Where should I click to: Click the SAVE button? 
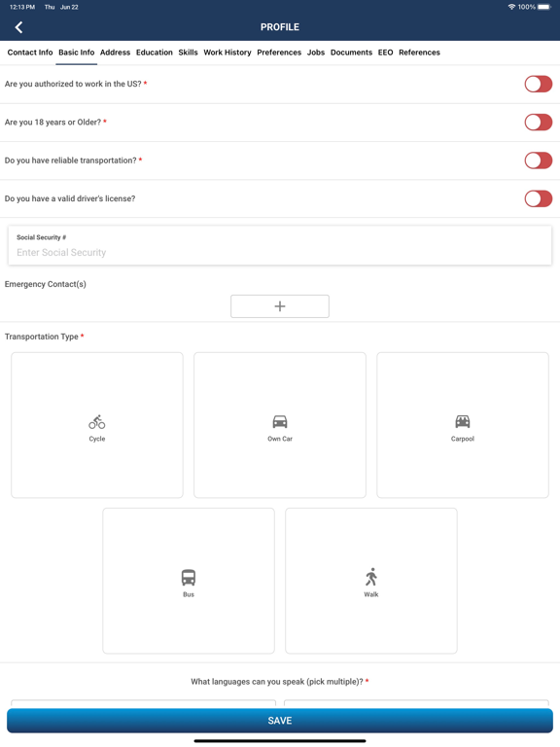(280, 721)
